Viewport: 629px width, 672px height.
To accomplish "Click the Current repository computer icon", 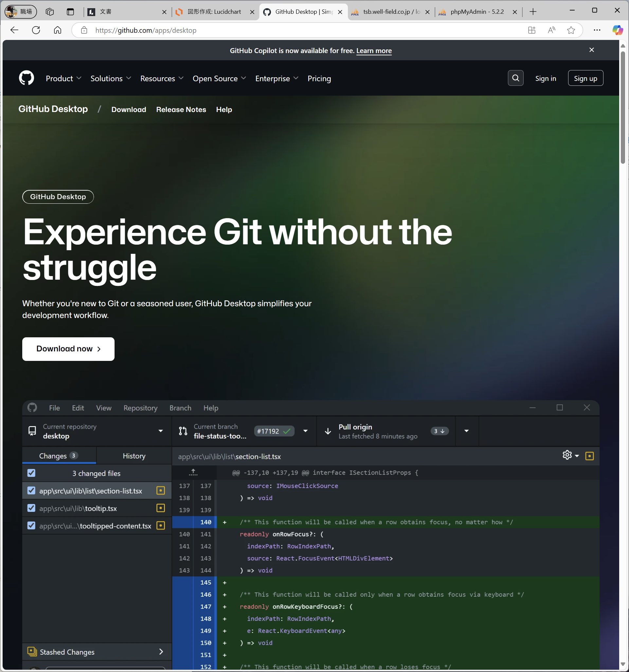I will (32, 431).
